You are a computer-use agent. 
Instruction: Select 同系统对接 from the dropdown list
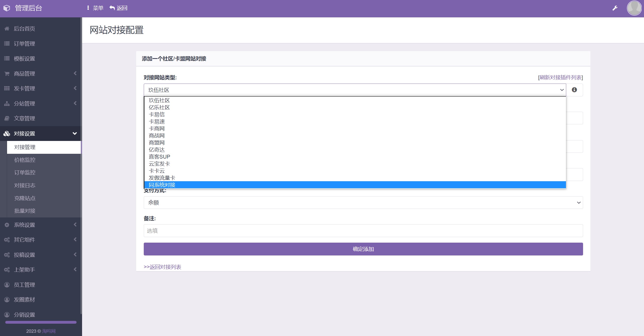pyautogui.click(x=162, y=185)
